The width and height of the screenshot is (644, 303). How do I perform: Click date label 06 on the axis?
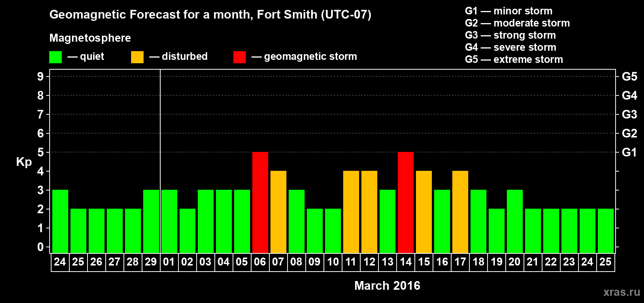260,262
